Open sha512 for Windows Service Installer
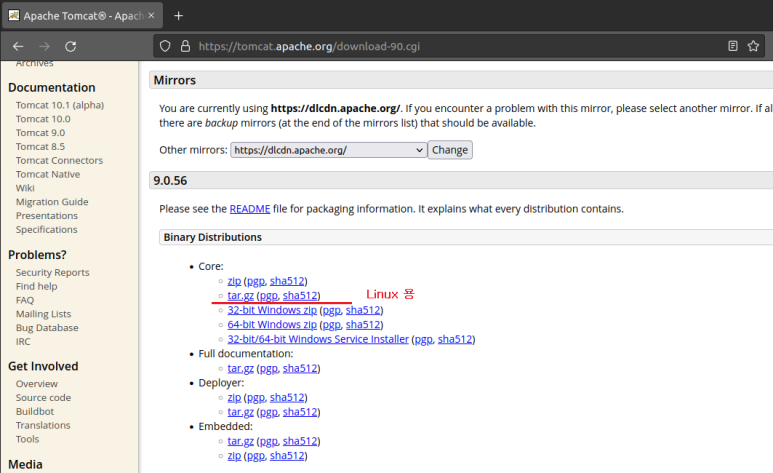 [x=455, y=339]
